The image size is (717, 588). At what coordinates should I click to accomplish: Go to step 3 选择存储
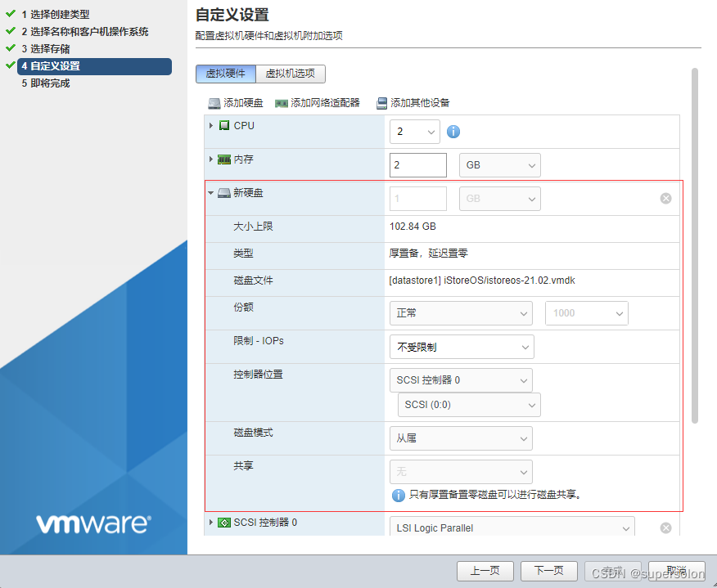(46, 49)
